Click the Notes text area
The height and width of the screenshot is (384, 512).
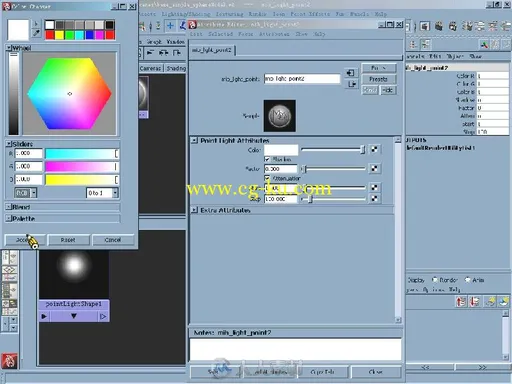tap(295, 349)
